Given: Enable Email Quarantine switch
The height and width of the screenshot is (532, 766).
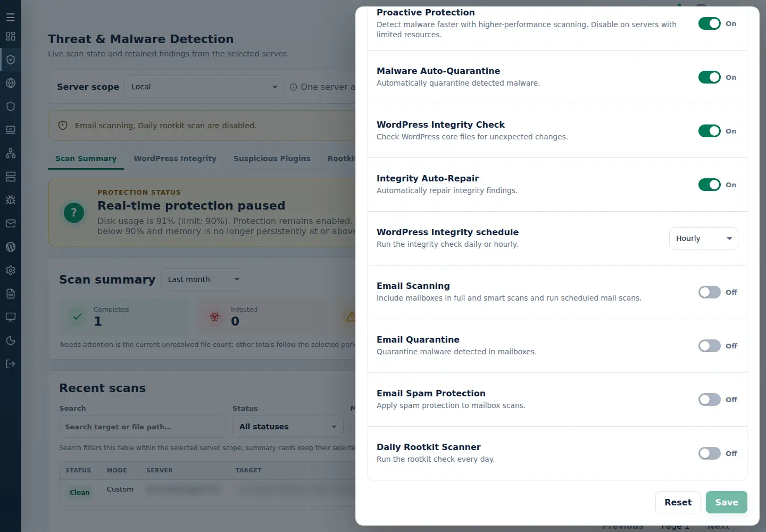Looking at the screenshot, I should point(709,346).
